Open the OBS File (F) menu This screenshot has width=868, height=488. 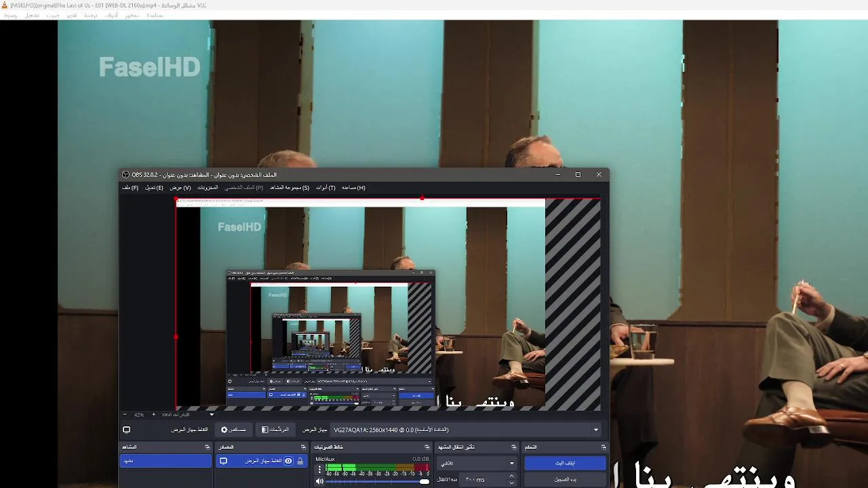(130, 188)
